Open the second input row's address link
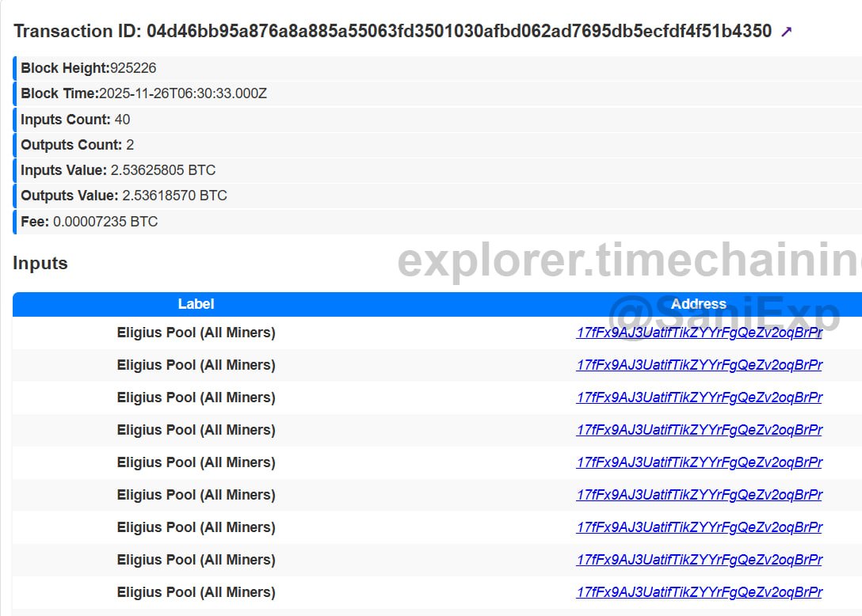 [x=700, y=365]
